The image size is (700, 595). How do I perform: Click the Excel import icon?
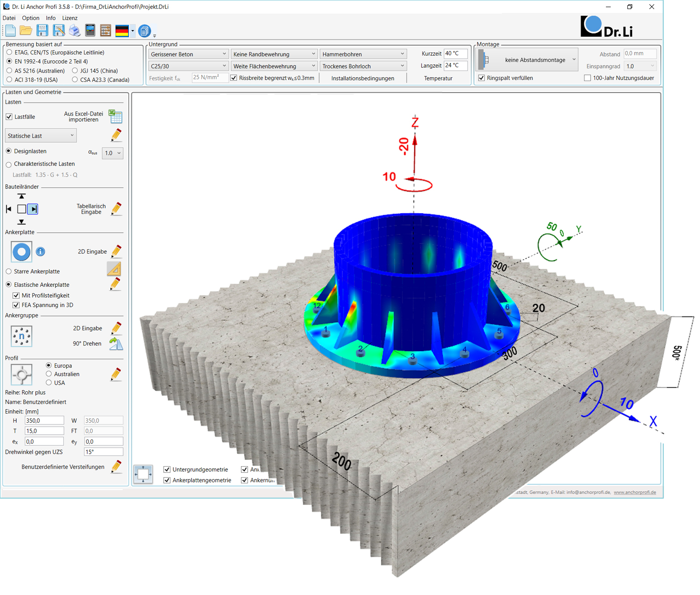[115, 116]
